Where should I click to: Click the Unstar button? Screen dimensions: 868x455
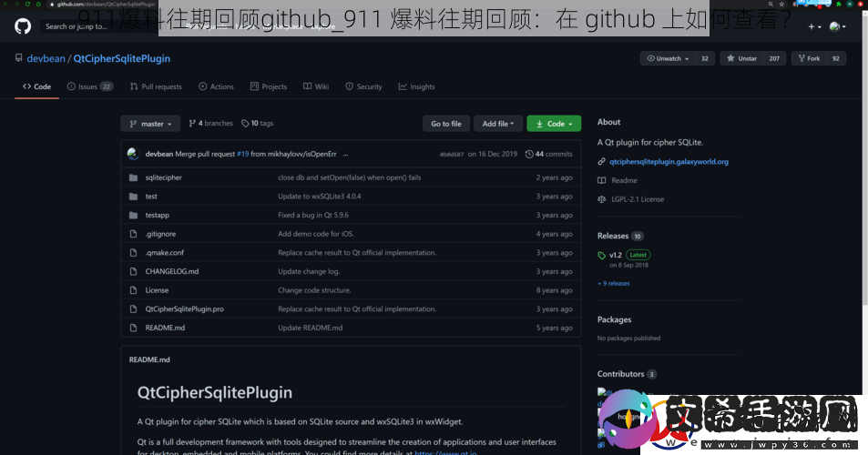pyautogui.click(x=741, y=58)
